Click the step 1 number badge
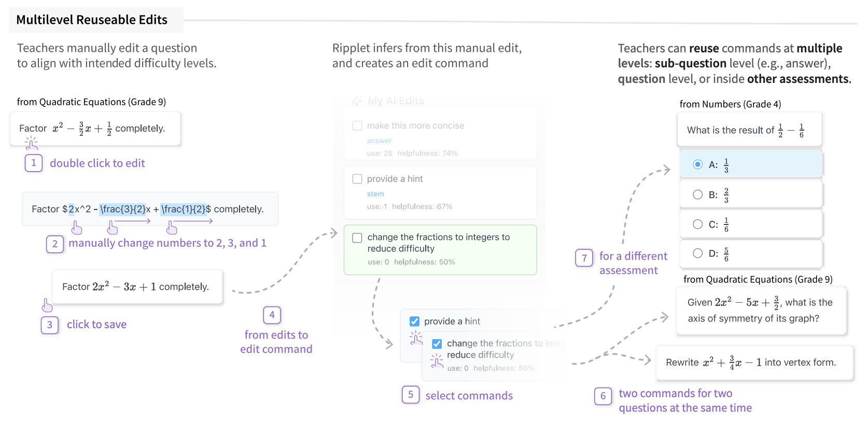868x421 pixels. pos(34,163)
